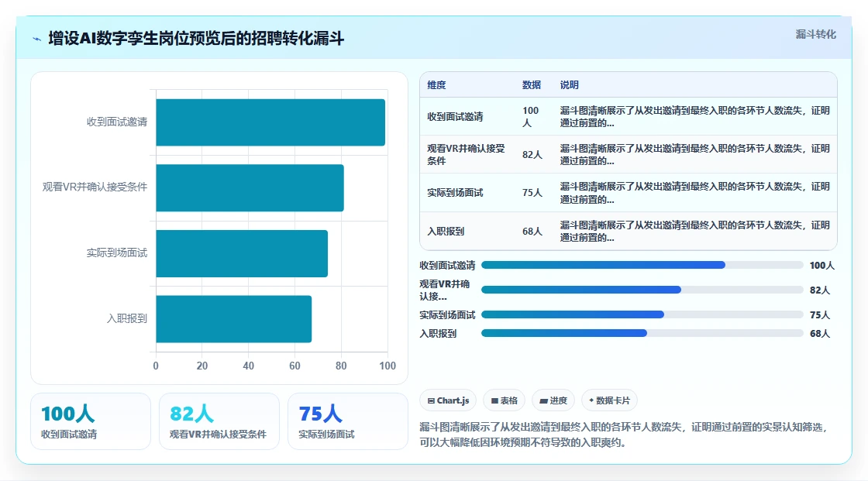This screenshot has height=481, width=868.
Task: Click the 收到面试邀请 bar in the chart
Action: coord(270,122)
